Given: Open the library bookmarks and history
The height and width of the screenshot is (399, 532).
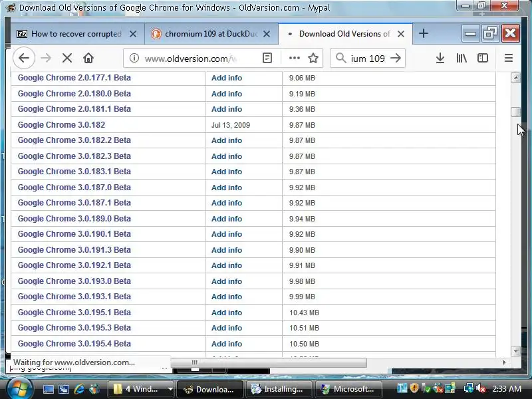Looking at the screenshot, I should click(x=462, y=58).
